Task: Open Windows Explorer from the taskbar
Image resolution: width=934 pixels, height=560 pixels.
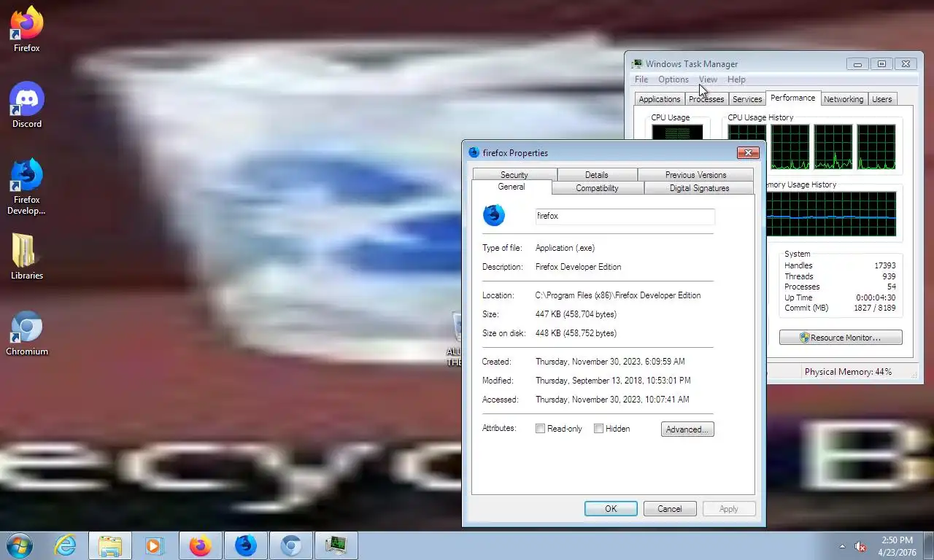Action: (110, 545)
